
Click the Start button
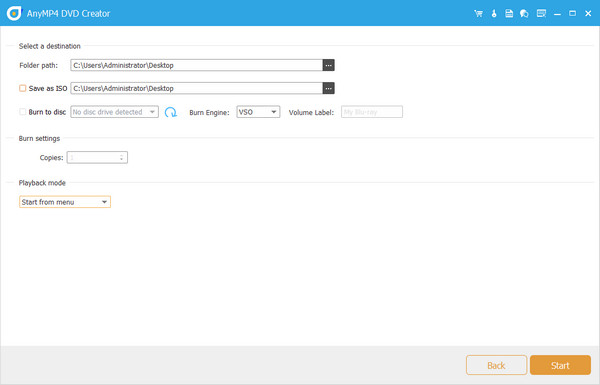pos(560,365)
